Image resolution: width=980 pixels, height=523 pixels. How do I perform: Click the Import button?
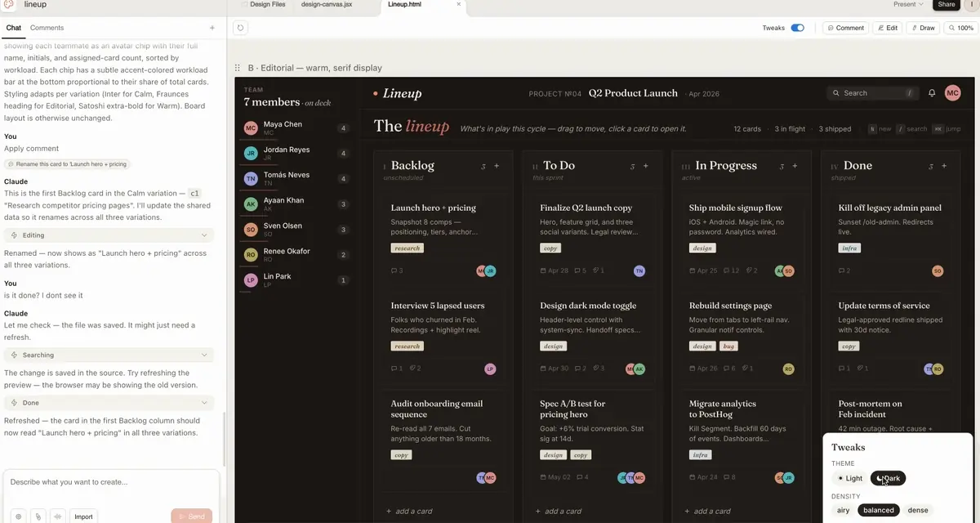click(83, 516)
